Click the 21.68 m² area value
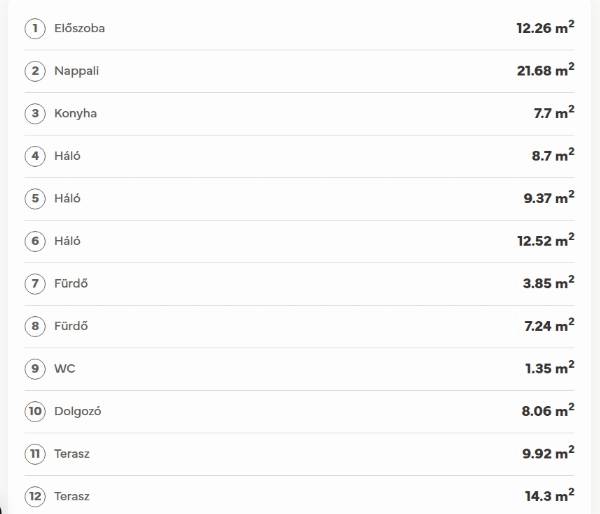Screen dimensions: 600x514 tap(545, 70)
